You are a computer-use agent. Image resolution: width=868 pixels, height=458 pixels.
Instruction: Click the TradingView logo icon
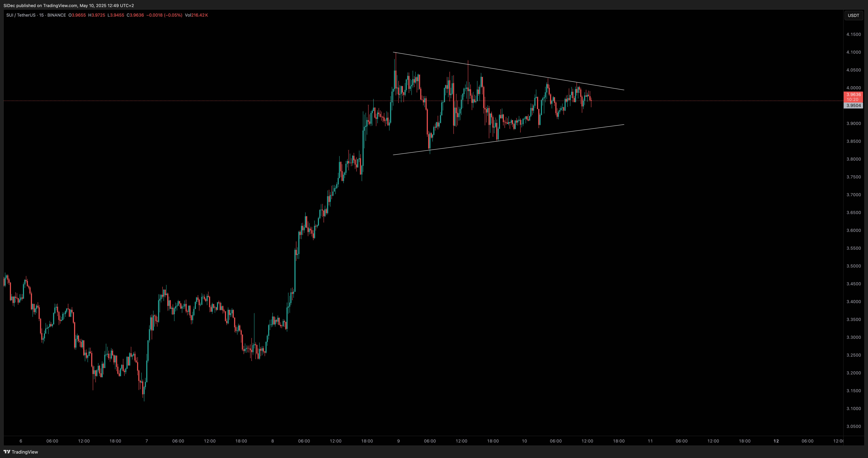pos(7,452)
